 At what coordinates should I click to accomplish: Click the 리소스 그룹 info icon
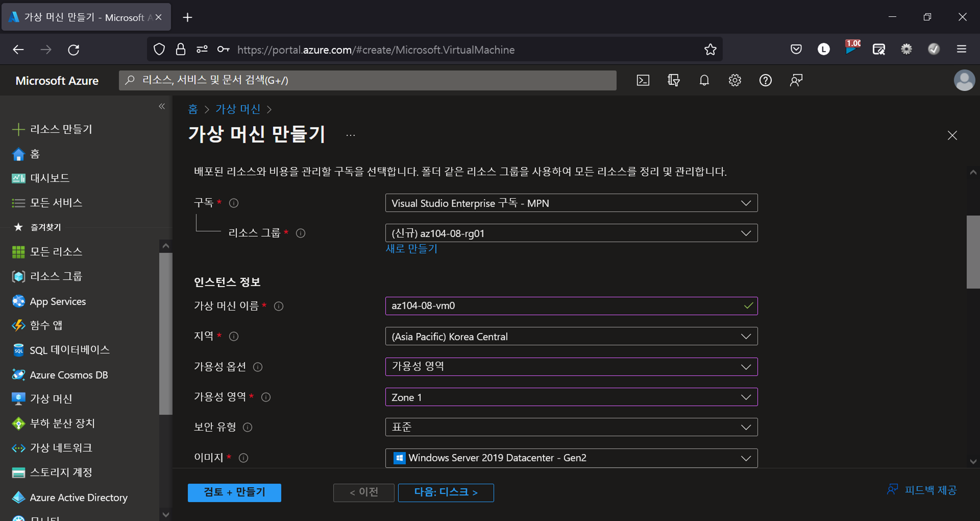(301, 233)
